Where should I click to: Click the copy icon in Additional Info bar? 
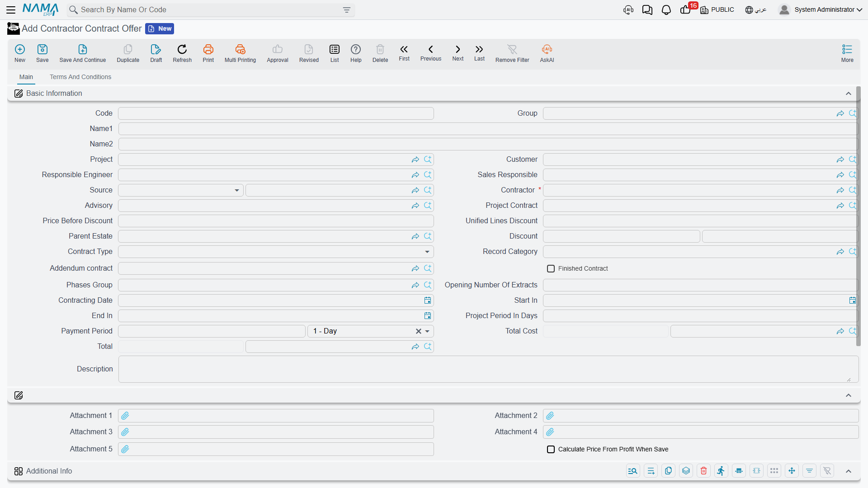pos(668,471)
